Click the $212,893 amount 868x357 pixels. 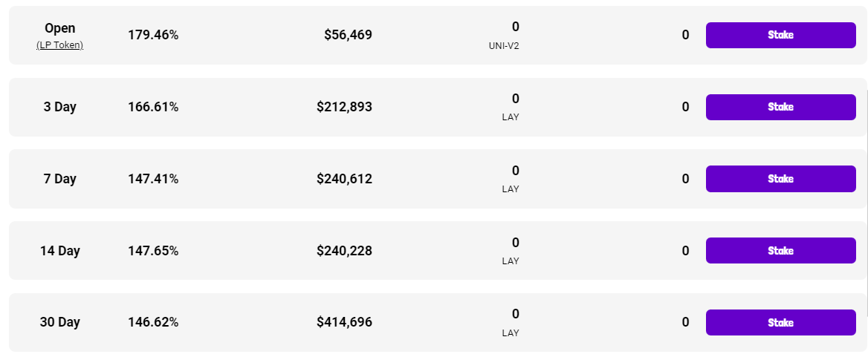(344, 107)
